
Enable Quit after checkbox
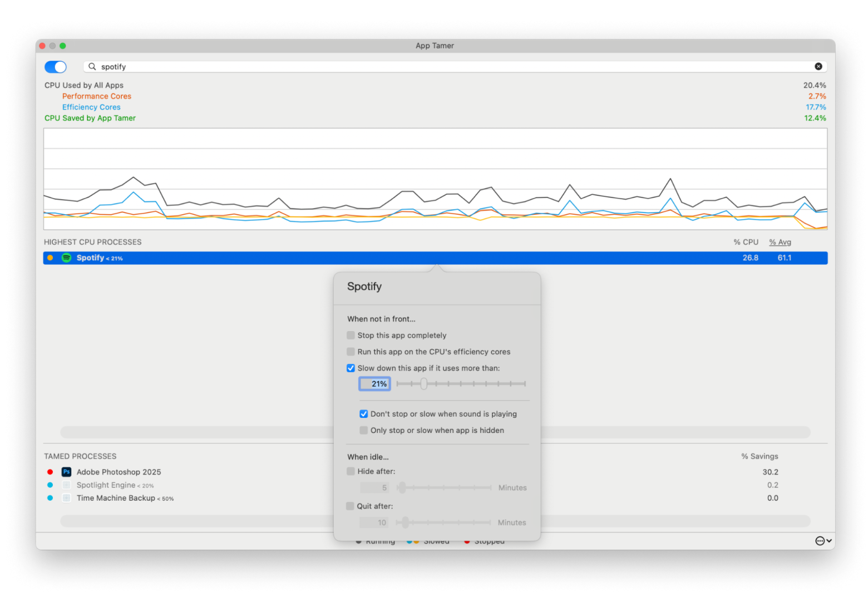tap(350, 506)
